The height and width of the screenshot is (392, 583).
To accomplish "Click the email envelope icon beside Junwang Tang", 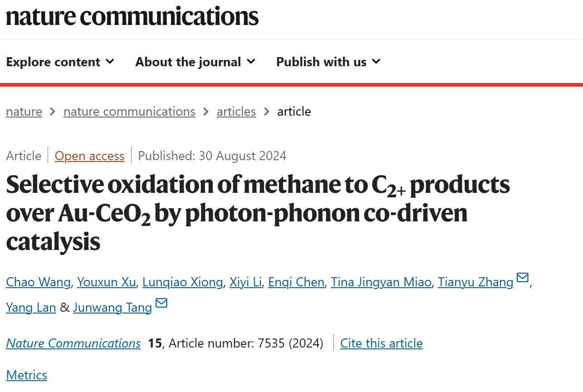I will (x=162, y=303).
